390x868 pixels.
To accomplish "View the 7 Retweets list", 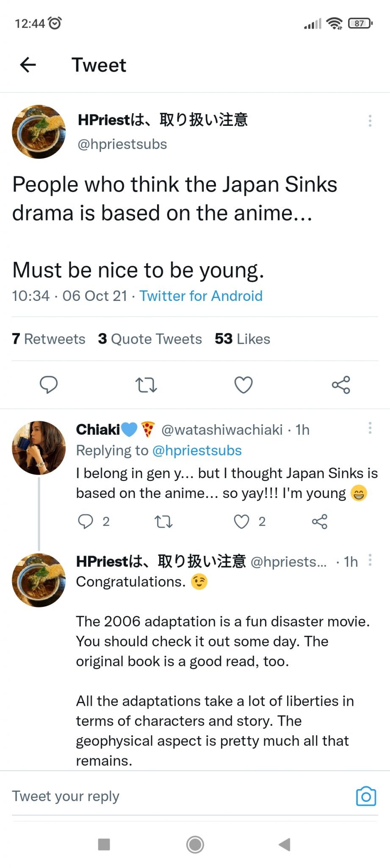I will coord(49,339).
